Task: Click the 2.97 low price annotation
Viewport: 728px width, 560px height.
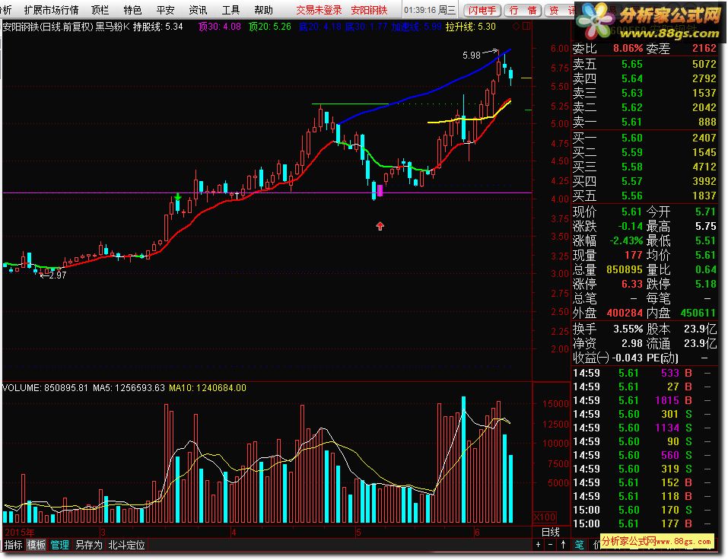Action: [x=58, y=275]
